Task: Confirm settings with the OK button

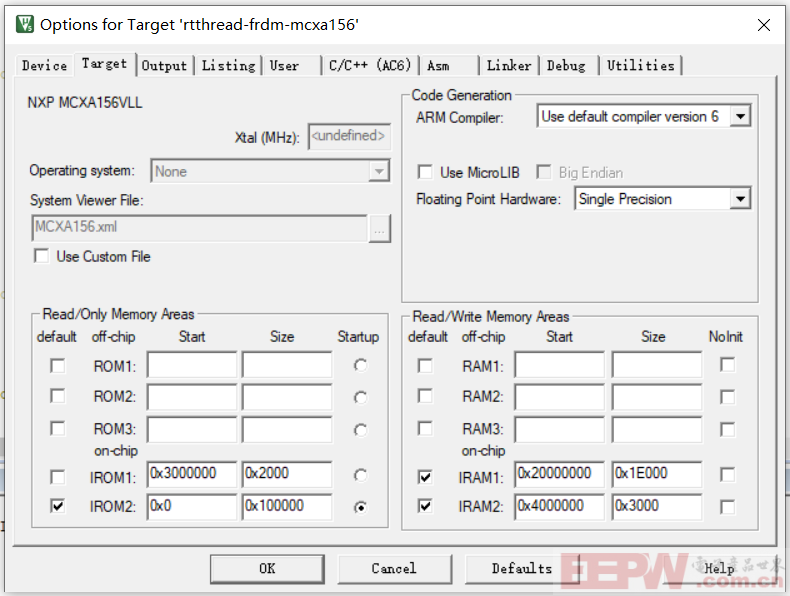Action: 267,569
